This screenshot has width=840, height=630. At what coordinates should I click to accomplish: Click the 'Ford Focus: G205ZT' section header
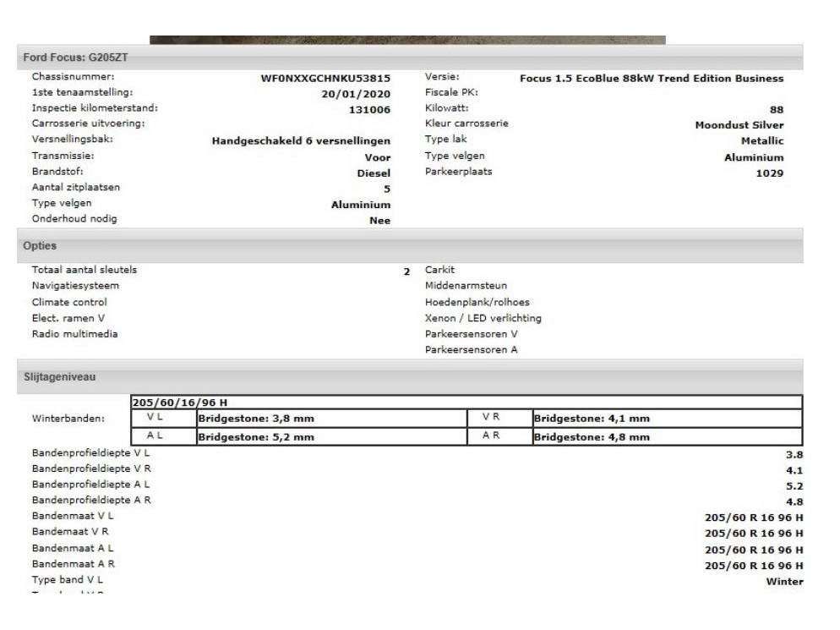point(410,58)
